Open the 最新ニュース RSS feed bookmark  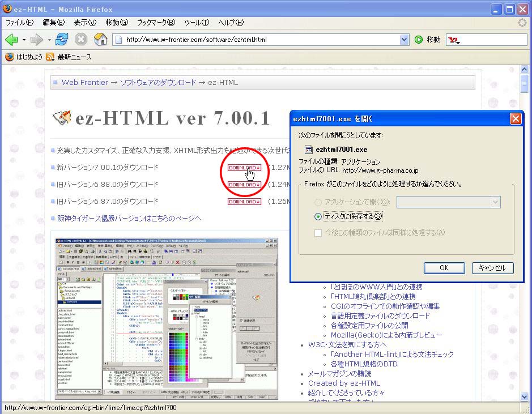tap(69, 57)
